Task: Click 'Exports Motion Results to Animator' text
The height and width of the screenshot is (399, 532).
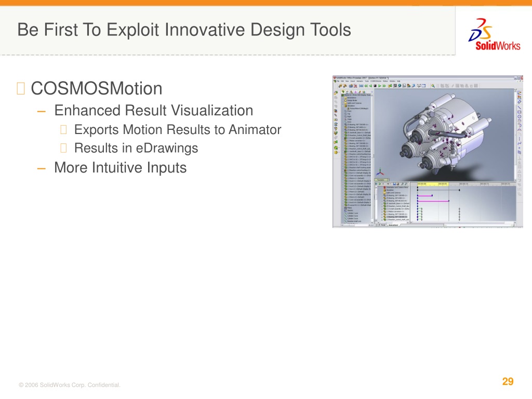Action: (x=178, y=129)
